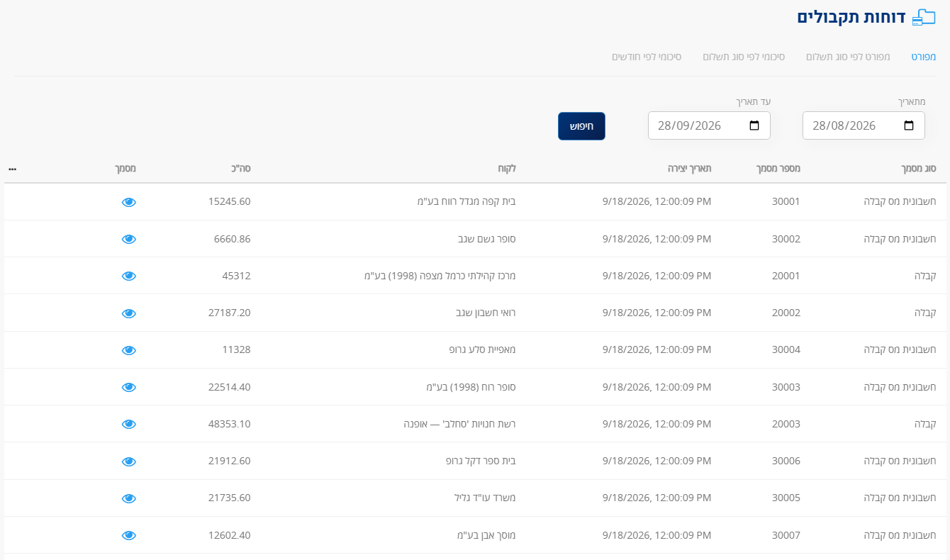Viewport: 950px width, 560px height.
Task: Open calendar picker for עד תאריך field
Action: click(754, 125)
